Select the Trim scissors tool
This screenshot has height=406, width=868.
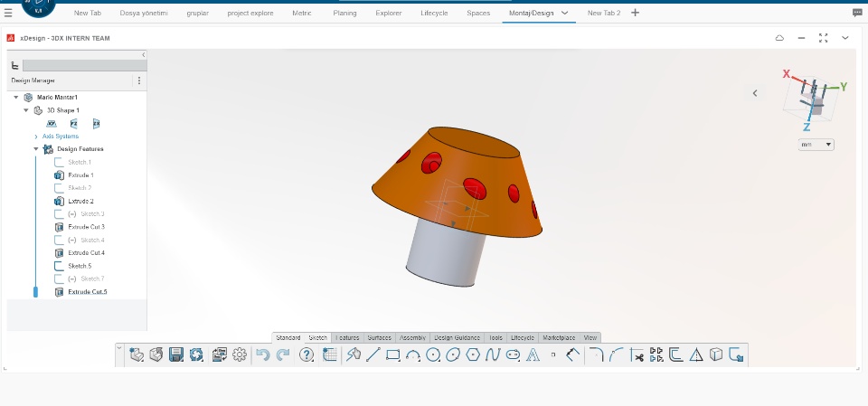(x=637, y=354)
